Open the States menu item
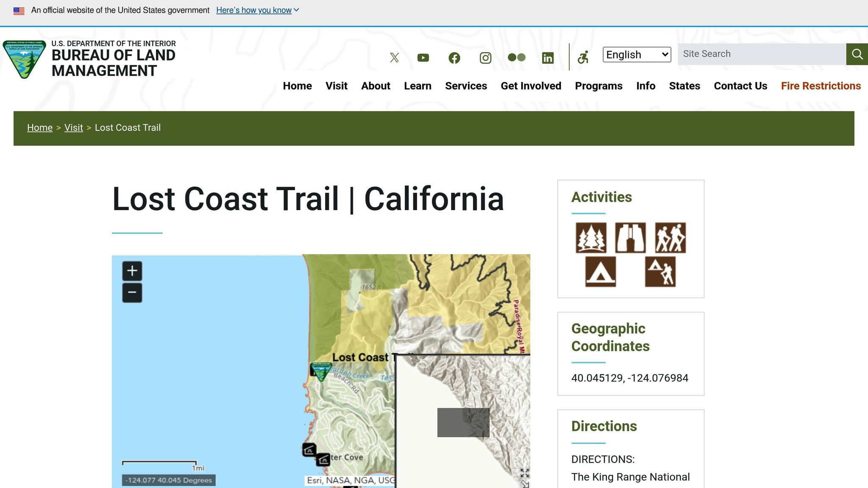 (x=684, y=86)
